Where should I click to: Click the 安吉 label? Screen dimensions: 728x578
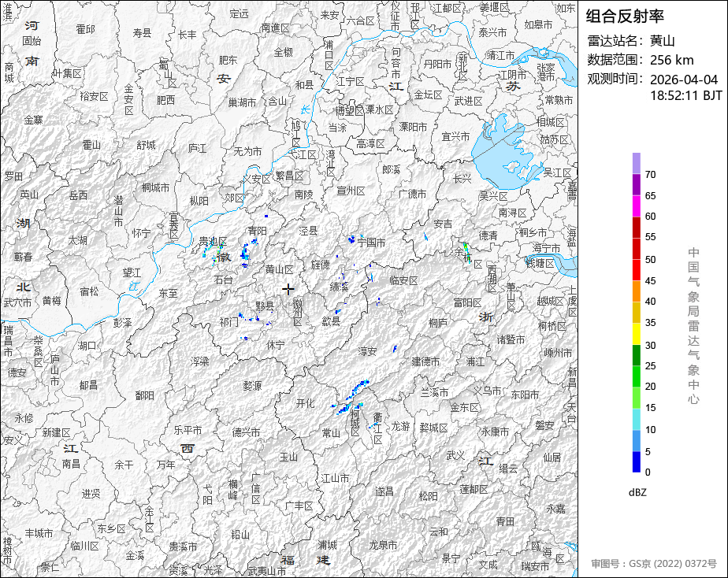pos(443,224)
